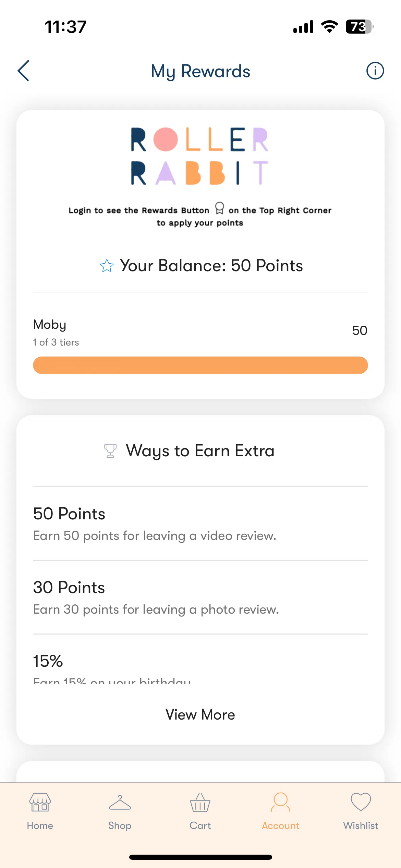The height and width of the screenshot is (868, 401).
Task: Tap the star icon beside Your Balance
Action: pyautogui.click(x=107, y=266)
